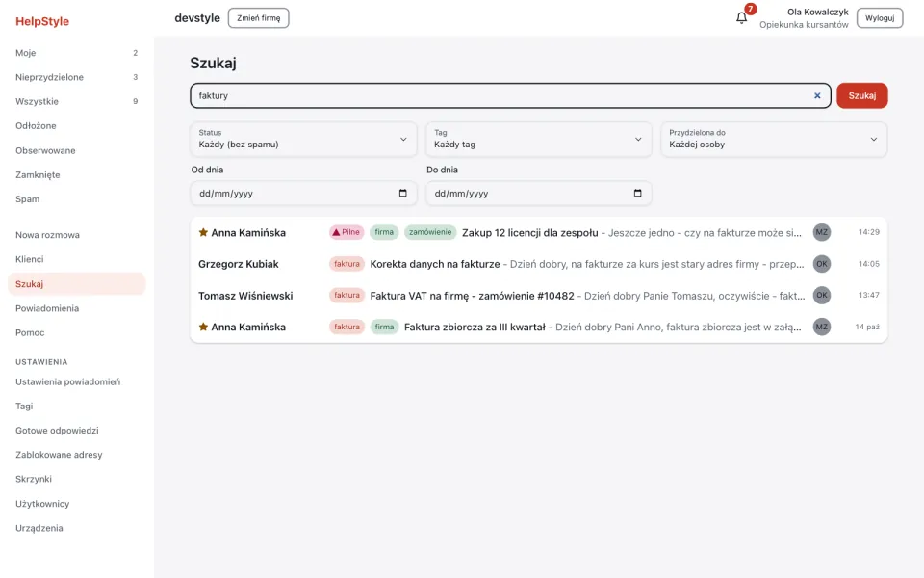Click the 14:29 timestamp
The width and height of the screenshot is (924, 578).
(x=868, y=232)
